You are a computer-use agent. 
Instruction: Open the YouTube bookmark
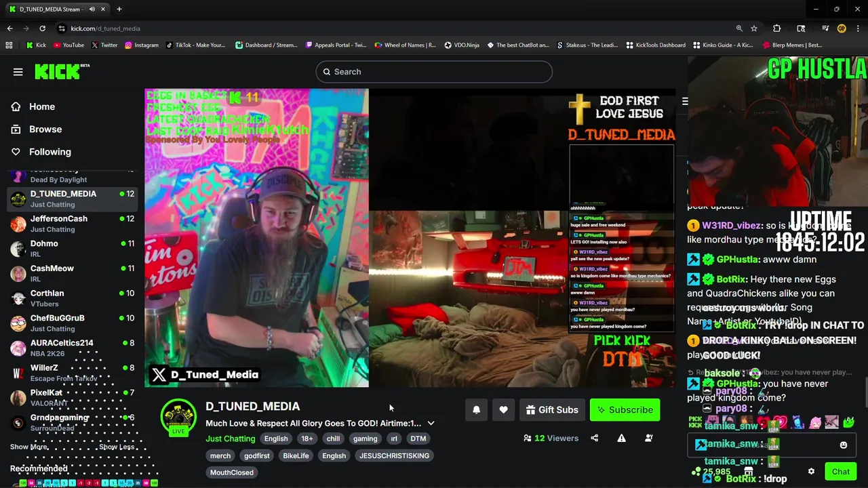(x=68, y=45)
